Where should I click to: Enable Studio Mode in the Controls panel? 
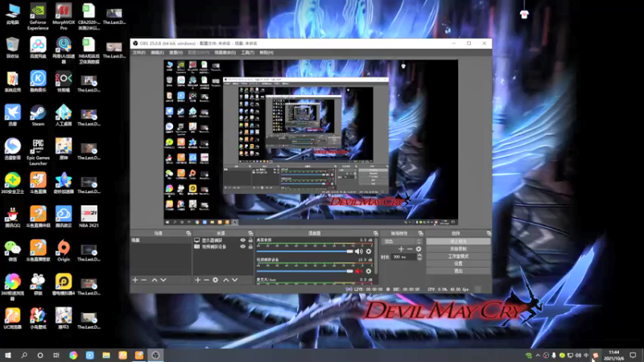click(x=458, y=256)
